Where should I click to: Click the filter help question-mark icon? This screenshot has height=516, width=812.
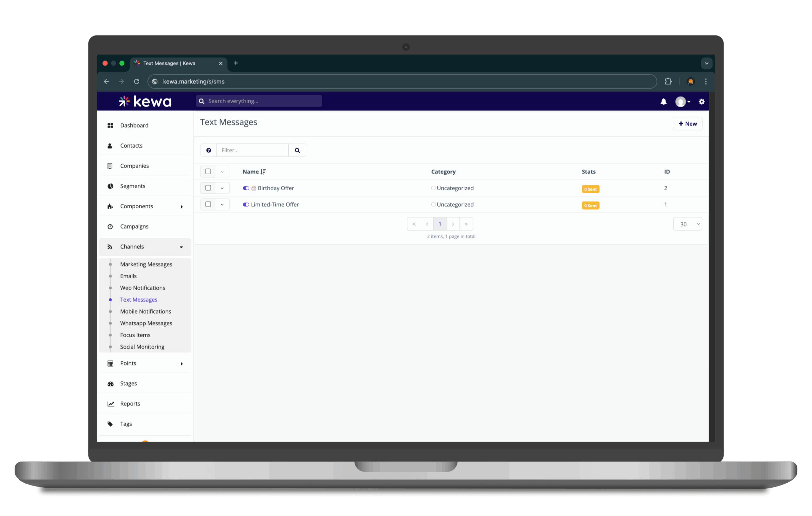click(x=209, y=150)
